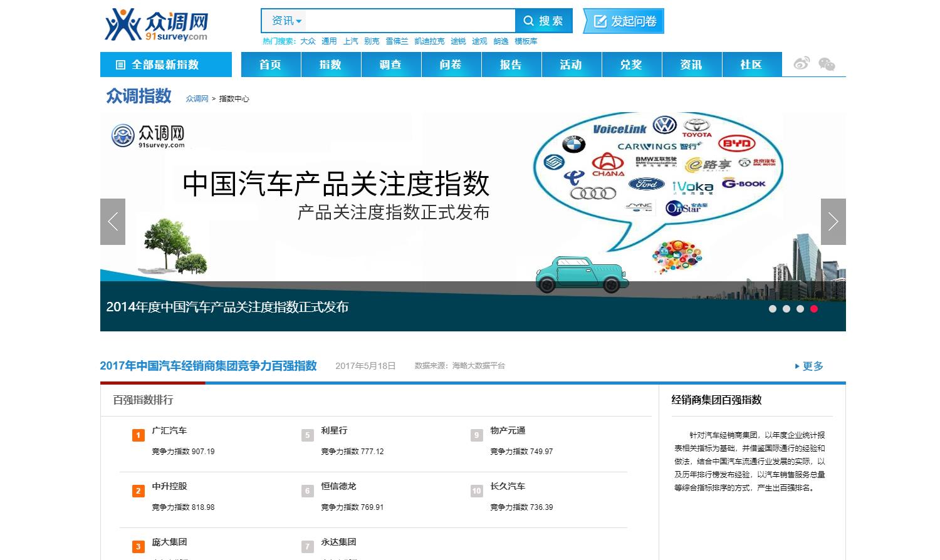Click the value 竞争力指数 907.19
Screen dimensions: 940x560
[x=183, y=452]
